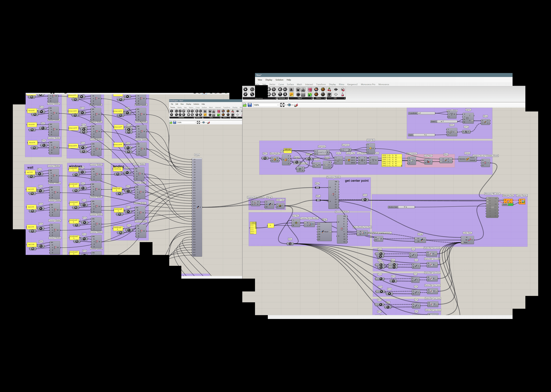Click Zoom Extents icon next to 150% zoom box
Screen dimensions: 551x392
point(198,123)
